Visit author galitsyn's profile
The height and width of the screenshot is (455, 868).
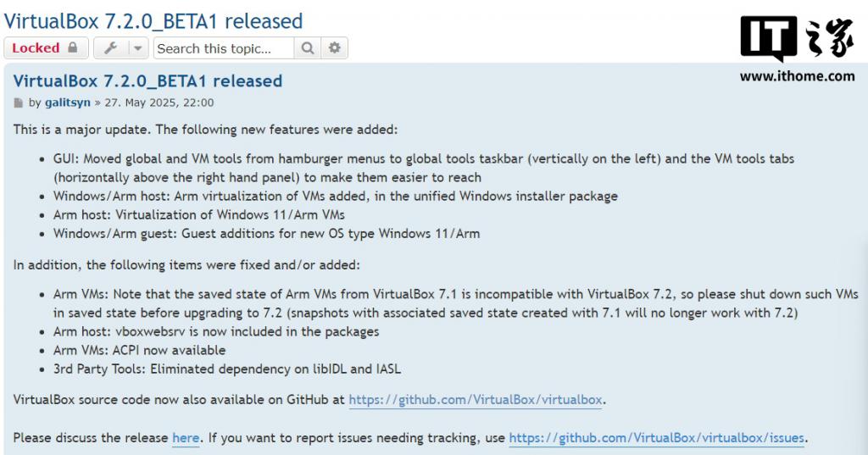pyautogui.click(x=68, y=103)
